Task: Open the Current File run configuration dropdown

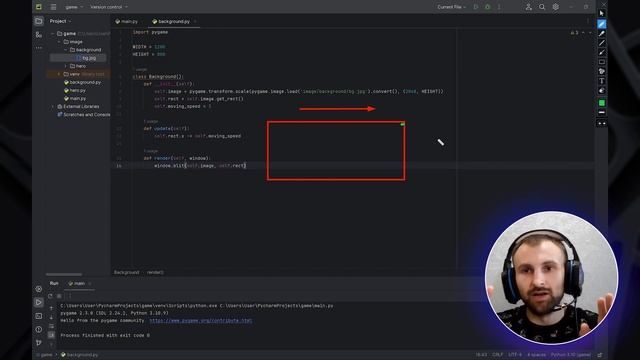Action: (x=451, y=7)
